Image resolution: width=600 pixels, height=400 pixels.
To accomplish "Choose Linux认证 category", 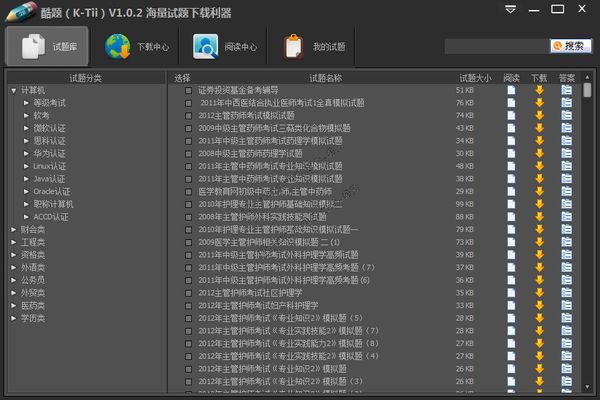I will [50, 166].
